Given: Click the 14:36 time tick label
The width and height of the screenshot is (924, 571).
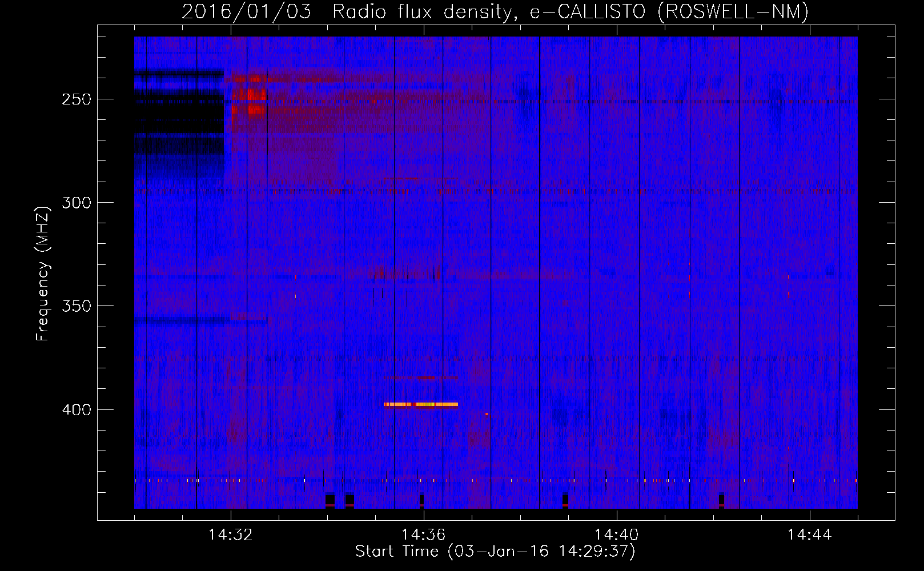Looking at the screenshot, I should (423, 535).
